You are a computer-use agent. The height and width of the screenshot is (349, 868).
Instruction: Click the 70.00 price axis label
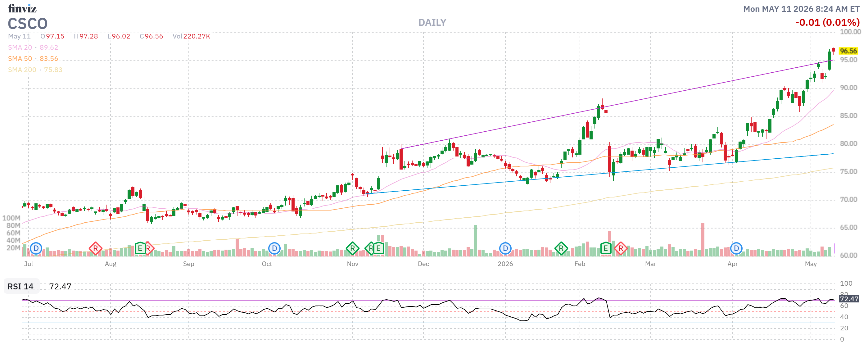tap(848, 200)
